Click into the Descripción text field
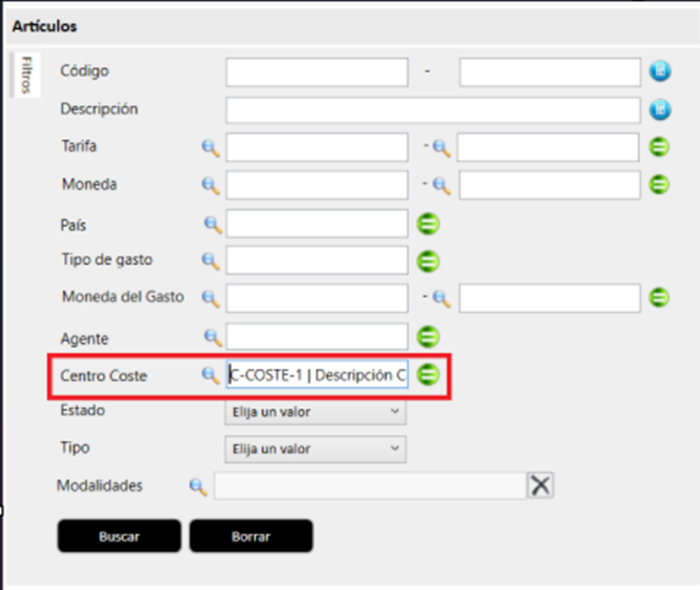This screenshot has width=700, height=590. pyautogui.click(x=433, y=110)
